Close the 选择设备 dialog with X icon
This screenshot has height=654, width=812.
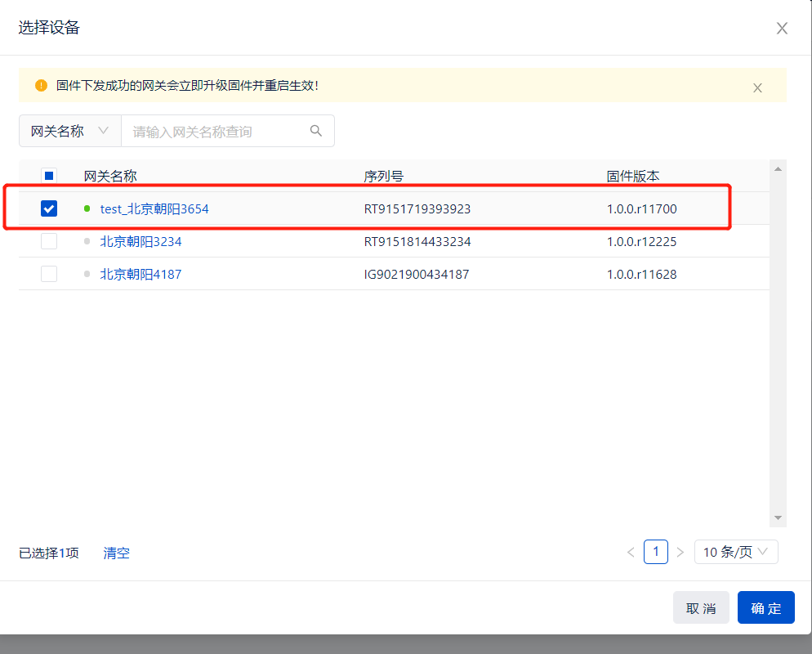click(x=782, y=29)
